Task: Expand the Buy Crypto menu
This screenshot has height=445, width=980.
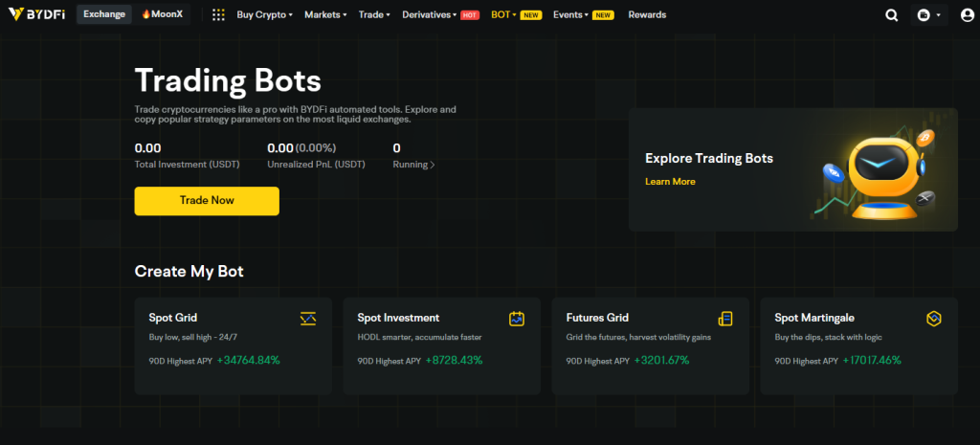Action: [x=264, y=14]
